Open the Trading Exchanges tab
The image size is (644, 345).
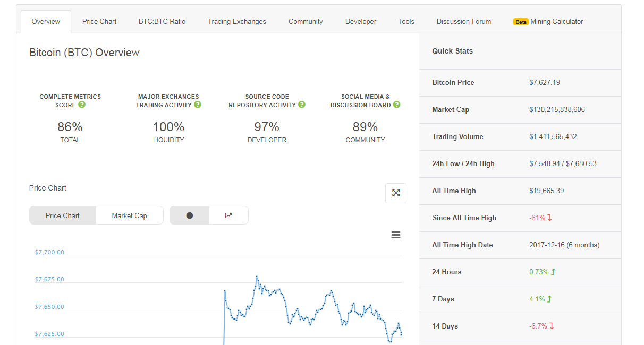237,22
